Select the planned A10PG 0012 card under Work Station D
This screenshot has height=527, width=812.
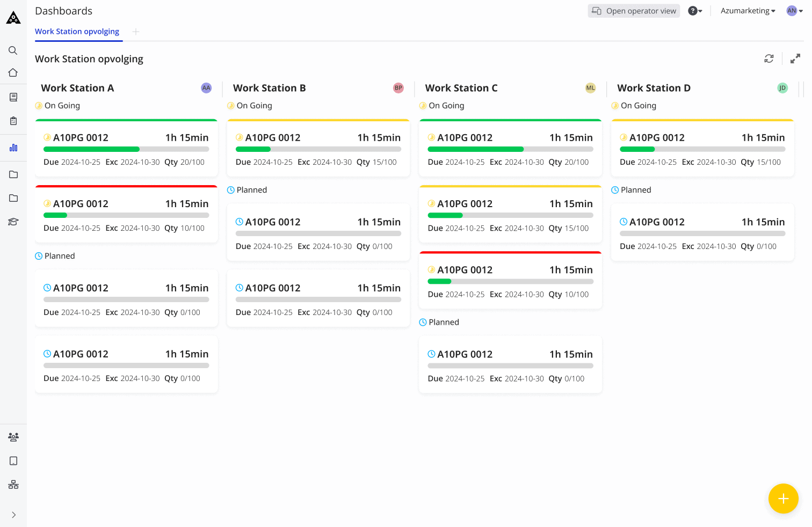point(702,232)
